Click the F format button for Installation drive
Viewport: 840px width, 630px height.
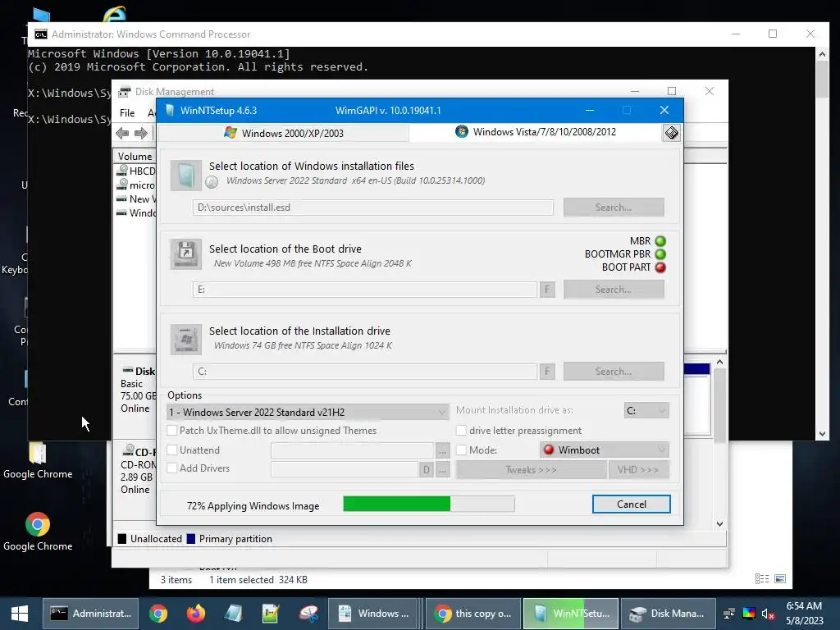547,372
